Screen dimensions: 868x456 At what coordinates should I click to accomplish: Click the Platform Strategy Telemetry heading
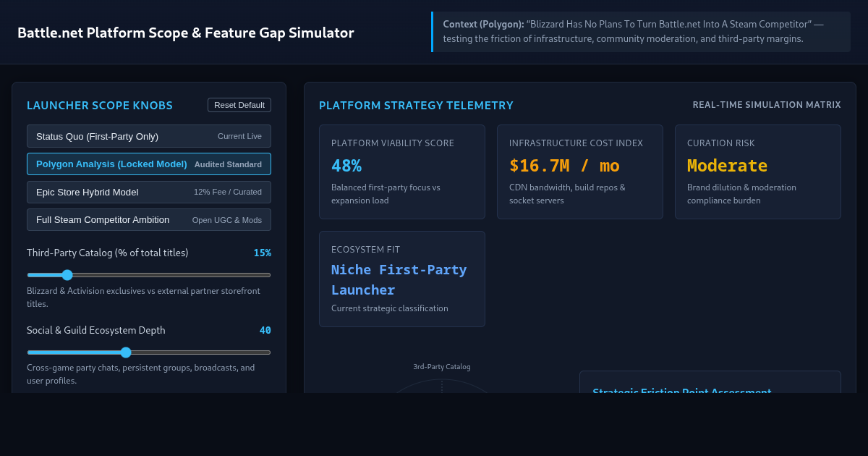tap(416, 106)
